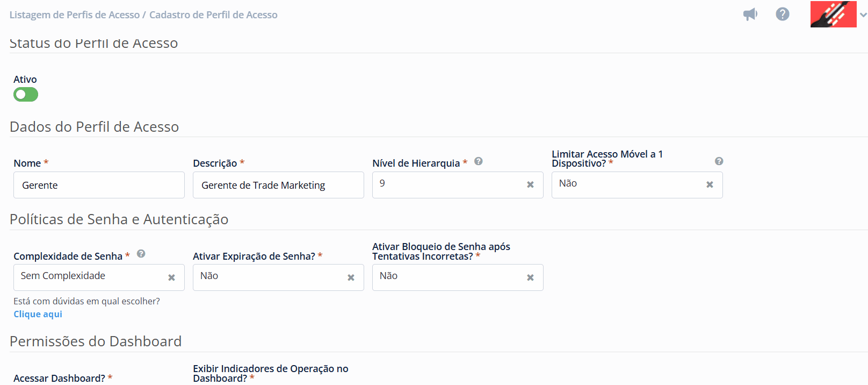Click the 'Clique aqui' help link
This screenshot has height=385, width=868.
(38, 314)
